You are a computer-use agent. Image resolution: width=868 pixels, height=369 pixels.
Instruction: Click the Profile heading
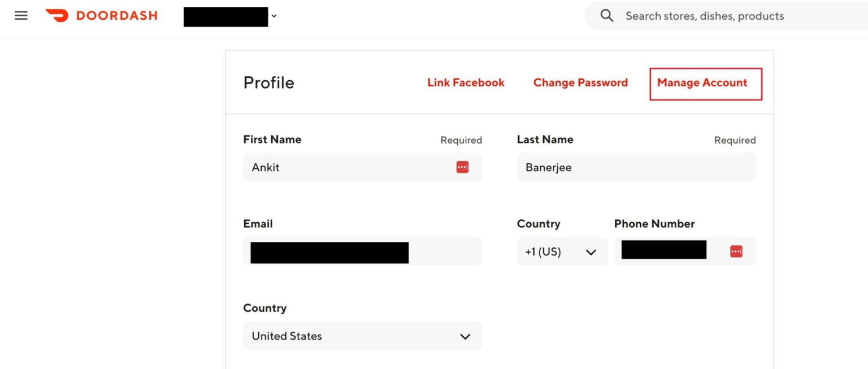point(269,83)
